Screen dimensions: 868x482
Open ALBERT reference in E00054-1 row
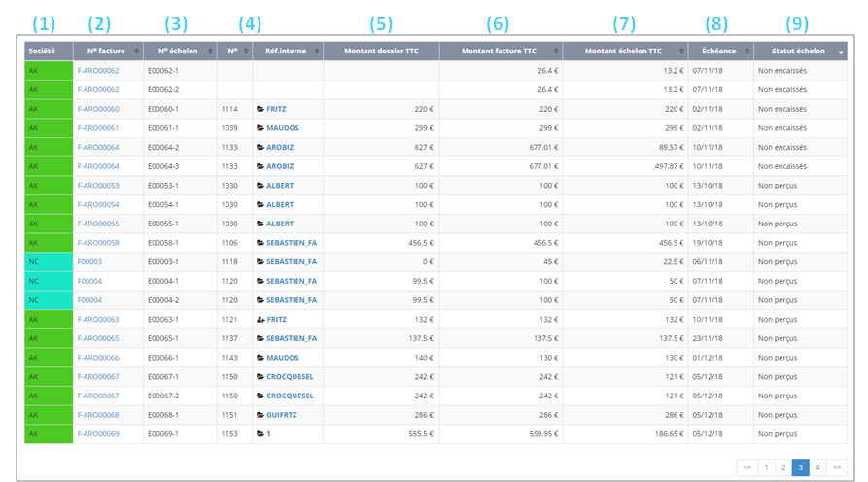tap(280, 204)
